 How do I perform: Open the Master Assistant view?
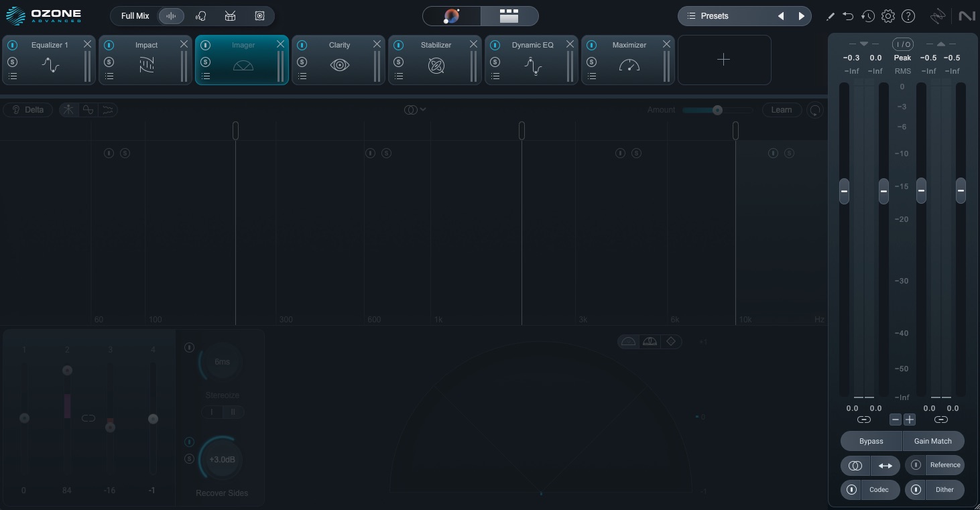coord(452,16)
